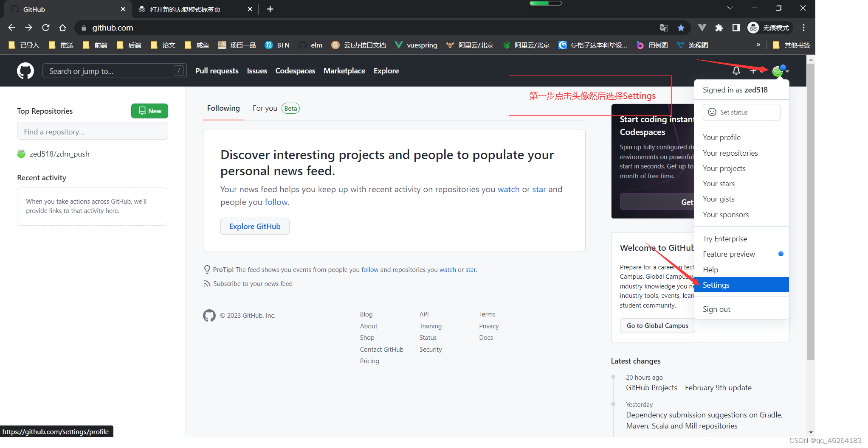Open GitHub Projects February 9th update

coord(689,387)
